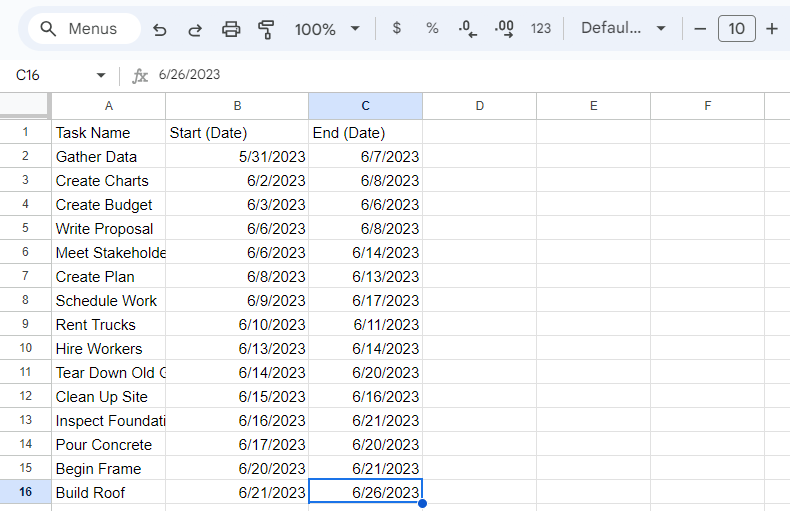Select the 'Schedule Work' cell
The height and width of the screenshot is (511, 790).
coord(108,300)
